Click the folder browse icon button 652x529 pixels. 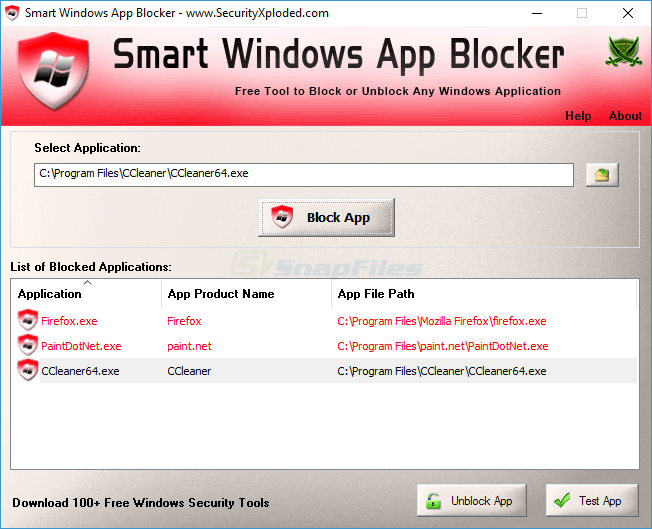[602, 175]
